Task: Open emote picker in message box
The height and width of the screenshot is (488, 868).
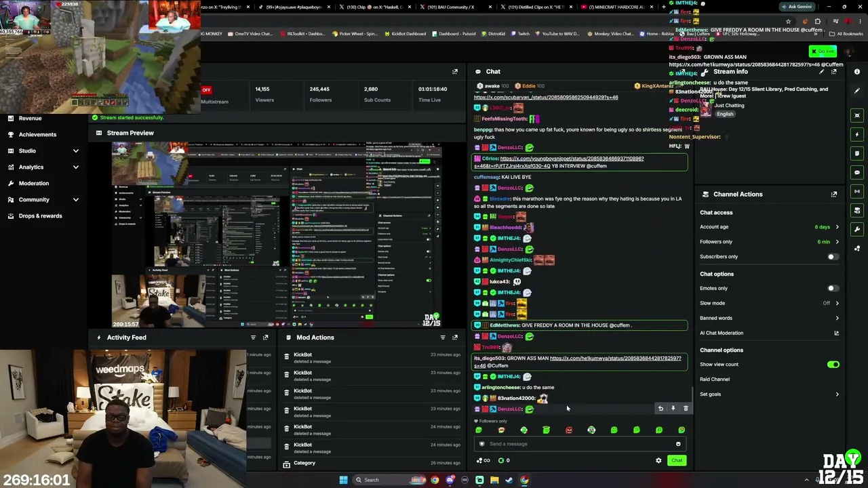Action: click(x=678, y=444)
